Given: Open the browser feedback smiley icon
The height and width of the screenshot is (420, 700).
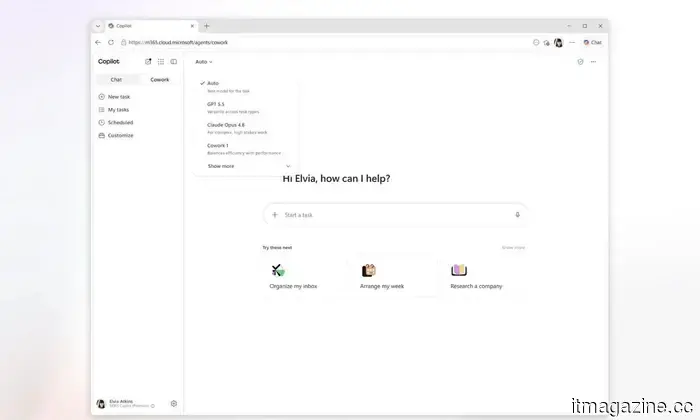Looking at the screenshot, I should point(536,42).
